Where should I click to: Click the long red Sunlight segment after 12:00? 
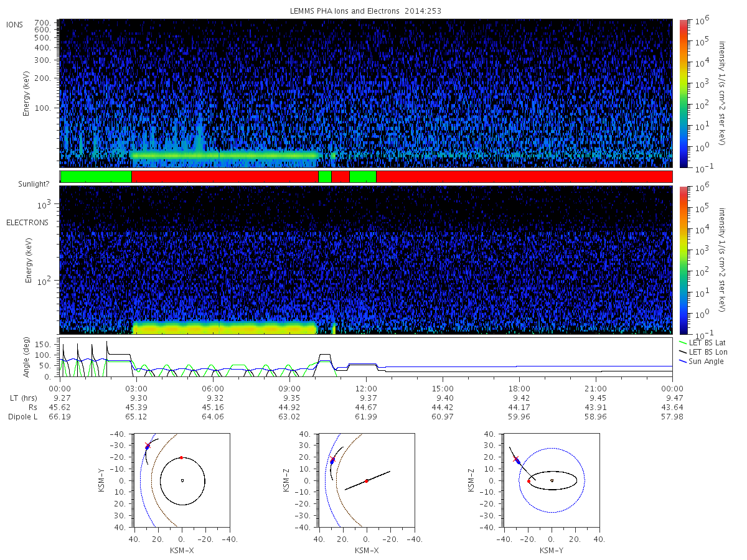tap(524, 177)
